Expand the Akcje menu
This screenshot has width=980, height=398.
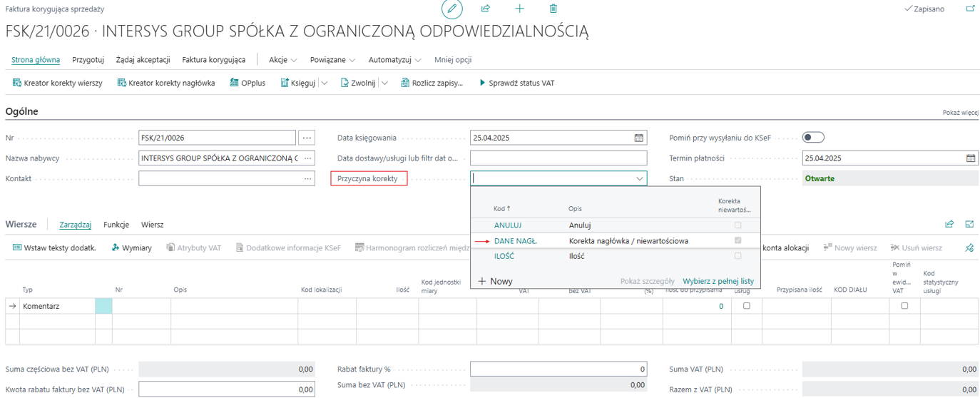[x=282, y=60]
